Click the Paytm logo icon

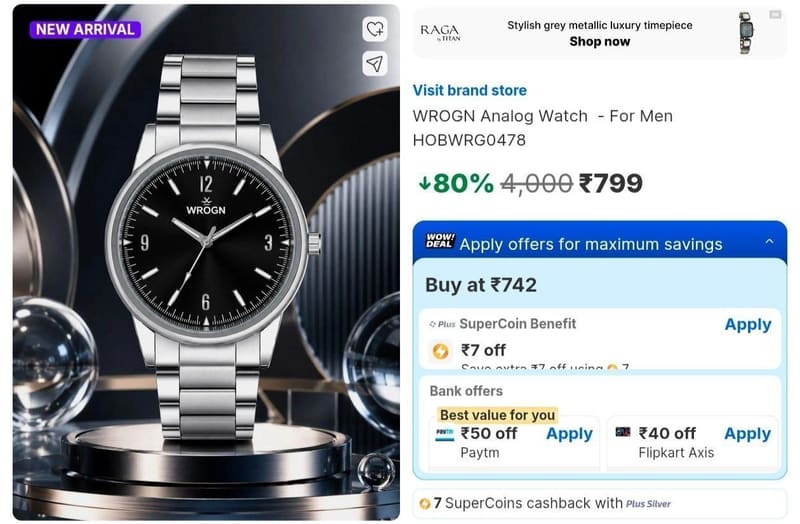coord(444,433)
